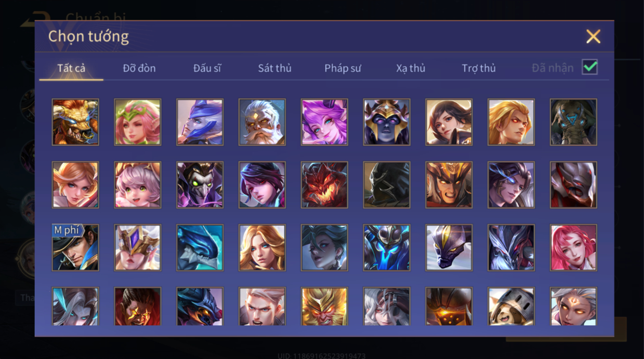
Task: Filter by the Pháp sư tab
Action: point(343,68)
